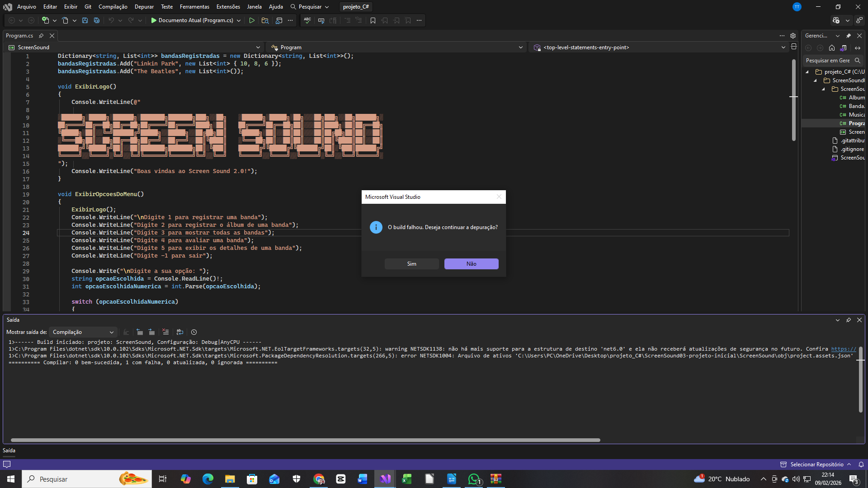Toggle the pin on the Program.cs tab
The image size is (868, 488).
click(x=41, y=36)
